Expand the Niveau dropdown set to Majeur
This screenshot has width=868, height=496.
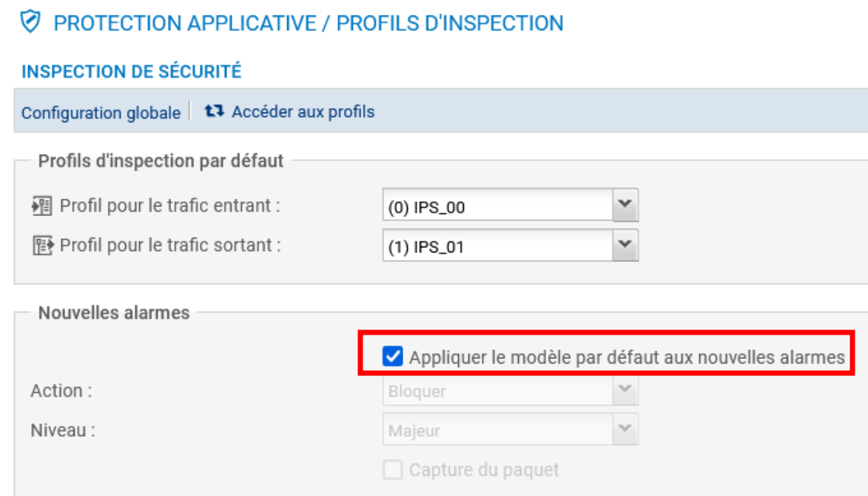(625, 429)
